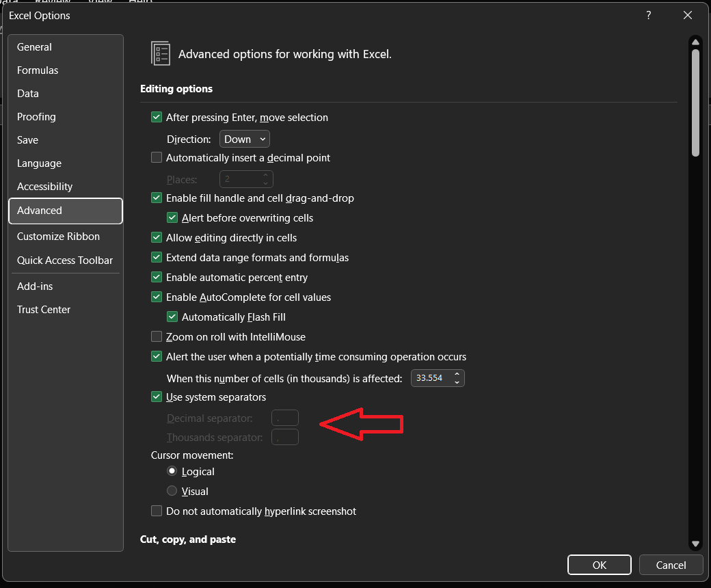This screenshot has width=711, height=588.
Task: Select Visual cursor movement
Action: coord(172,491)
